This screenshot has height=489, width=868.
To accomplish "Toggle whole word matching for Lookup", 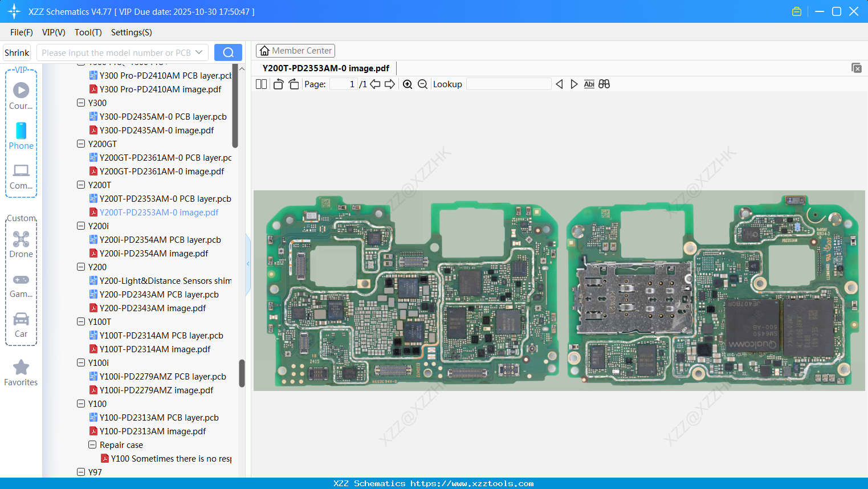I will (x=589, y=84).
